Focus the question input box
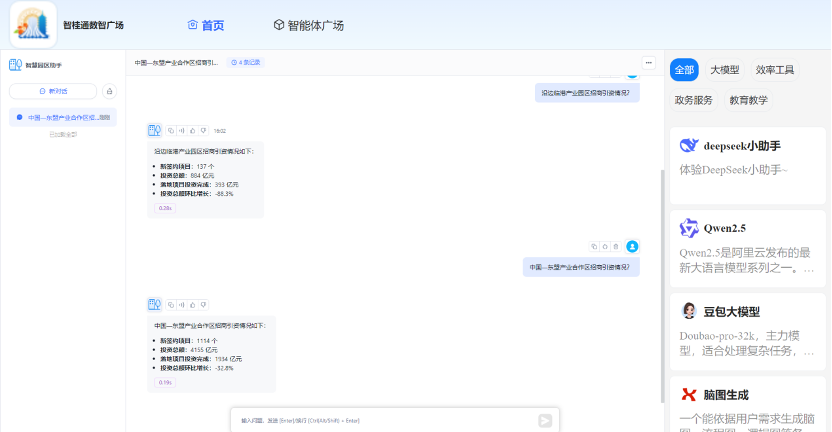 tap(380, 421)
